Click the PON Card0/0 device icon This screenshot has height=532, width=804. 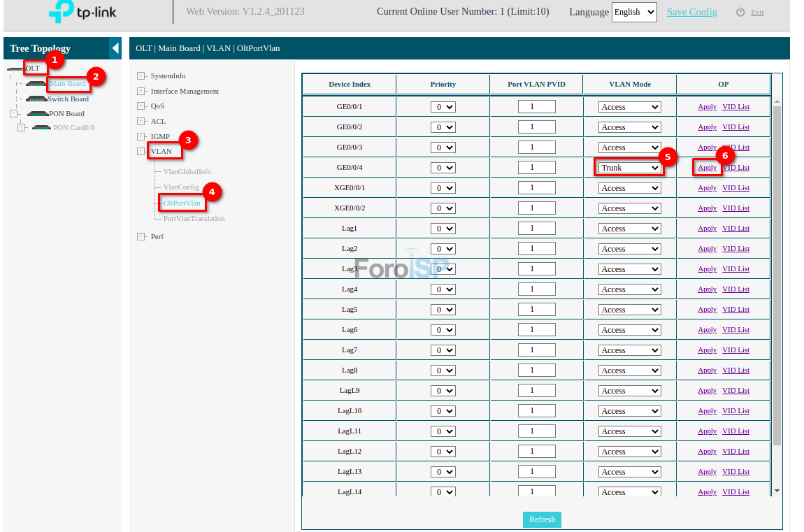click(x=42, y=128)
